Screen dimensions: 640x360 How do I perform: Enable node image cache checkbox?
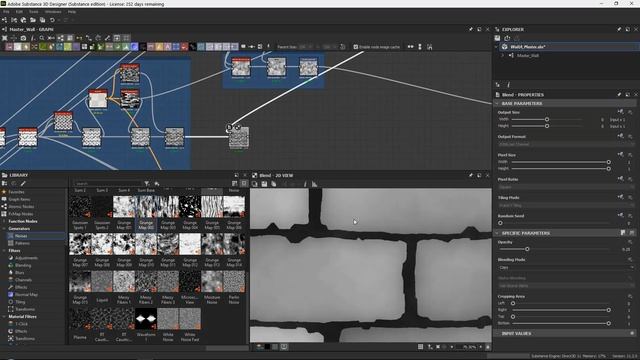tap(356, 47)
